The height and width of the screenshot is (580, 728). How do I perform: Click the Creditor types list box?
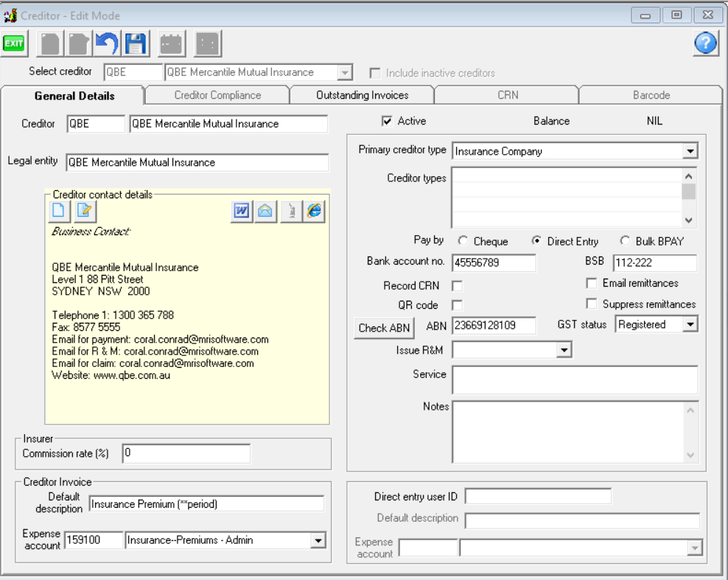[567, 198]
